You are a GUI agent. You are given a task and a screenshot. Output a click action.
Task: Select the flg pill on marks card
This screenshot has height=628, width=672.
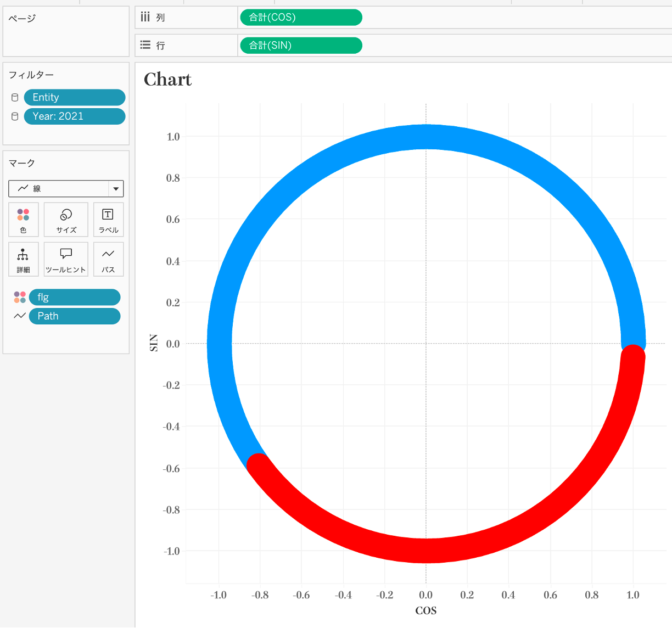(x=75, y=298)
